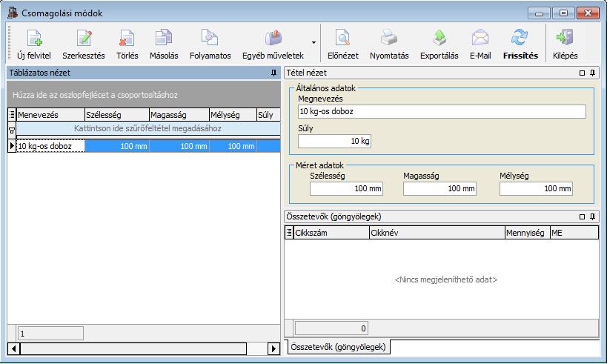607x364 pixels.
Task: Click the Mennyiség column header
Action: pos(527,233)
